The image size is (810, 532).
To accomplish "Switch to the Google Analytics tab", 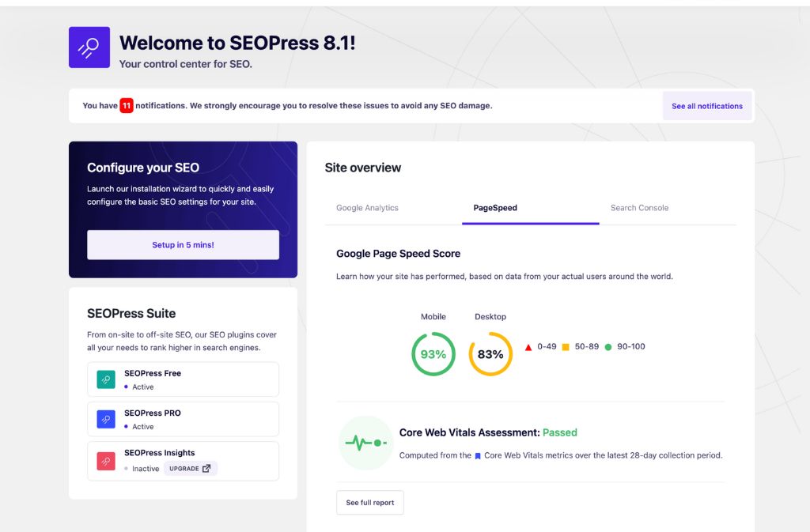I will click(x=367, y=207).
